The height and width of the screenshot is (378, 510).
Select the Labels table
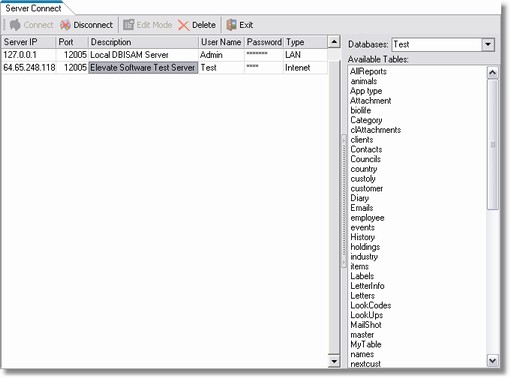(x=362, y=276)
